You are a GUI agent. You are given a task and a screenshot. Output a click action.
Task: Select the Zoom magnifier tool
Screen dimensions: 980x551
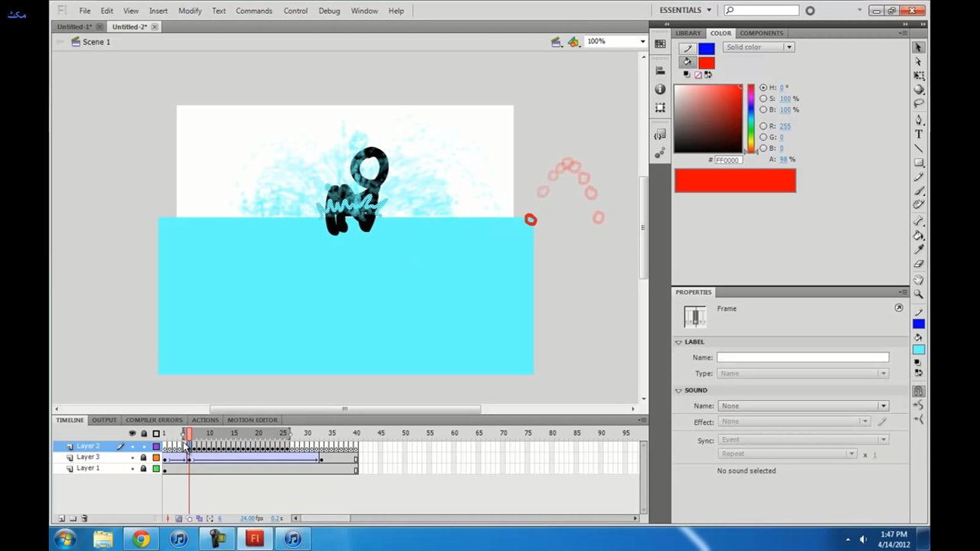919,294
